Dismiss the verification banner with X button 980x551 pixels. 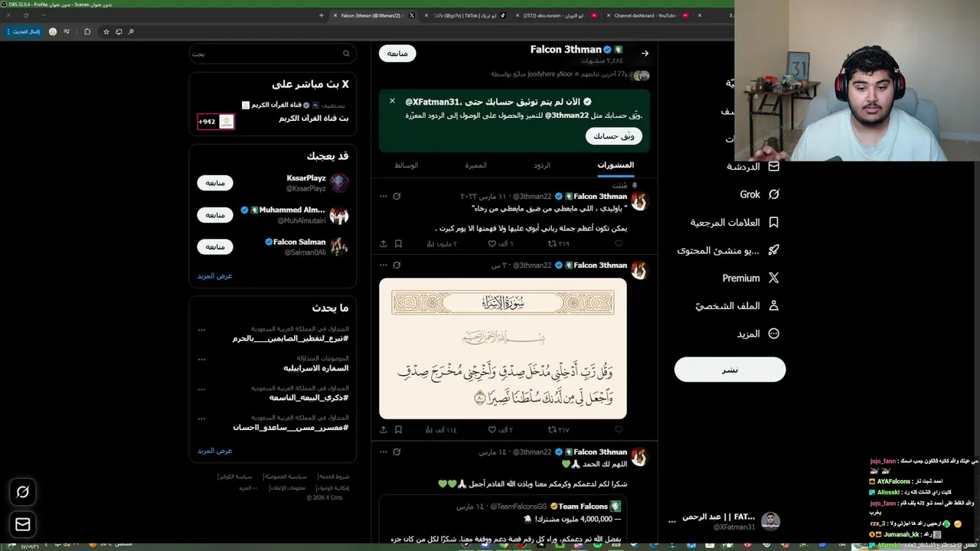392,101
